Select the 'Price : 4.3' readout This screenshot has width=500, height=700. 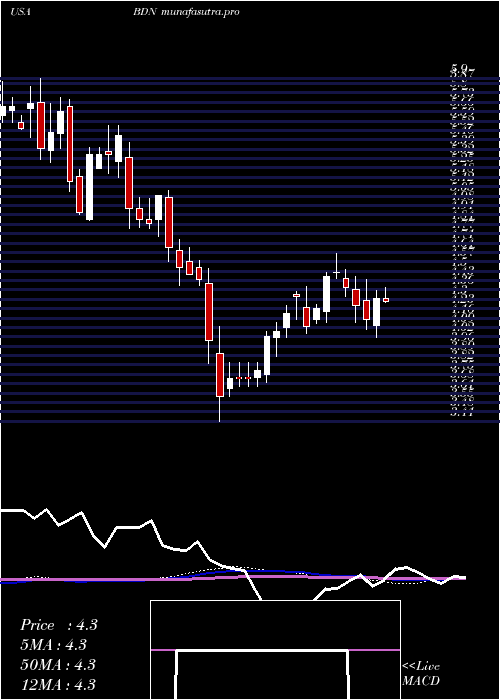coord(58,625)
